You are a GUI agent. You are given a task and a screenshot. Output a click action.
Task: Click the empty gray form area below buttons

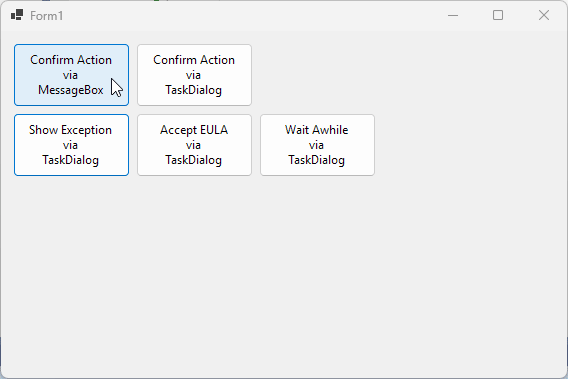pyautogui.click(x=284, y=275)
